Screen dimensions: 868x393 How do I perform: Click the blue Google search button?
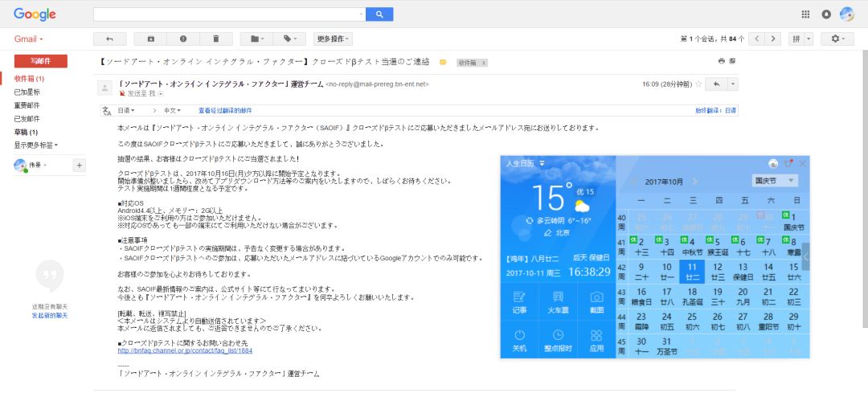coord(379,14)
